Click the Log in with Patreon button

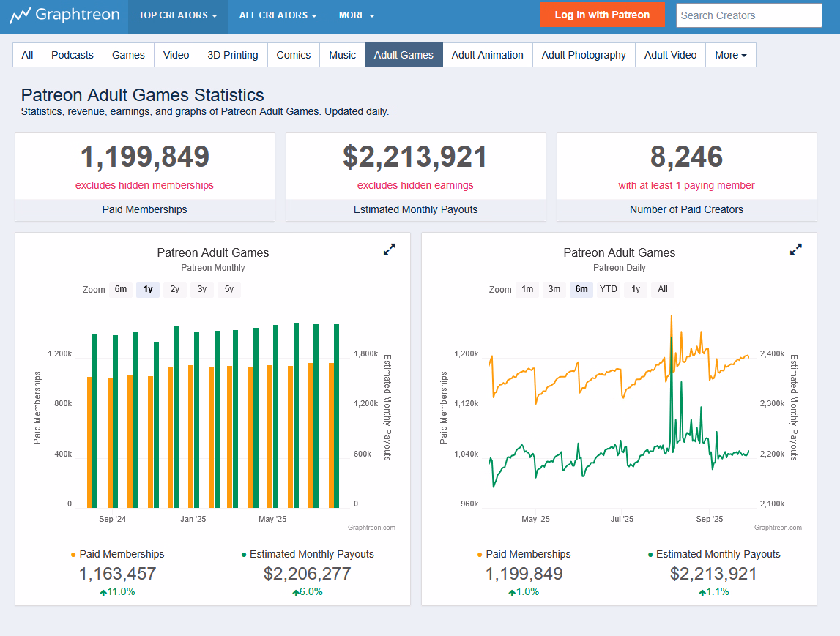[x=602, y=15]
